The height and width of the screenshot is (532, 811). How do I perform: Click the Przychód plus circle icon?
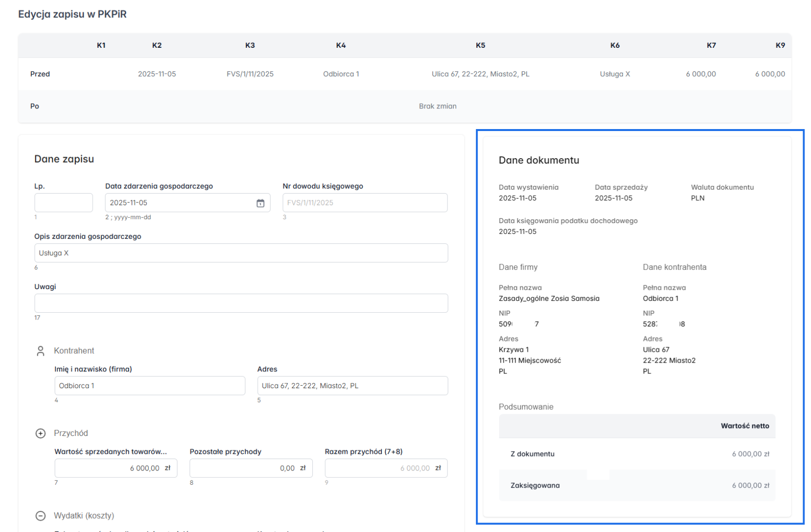point(40,433)
